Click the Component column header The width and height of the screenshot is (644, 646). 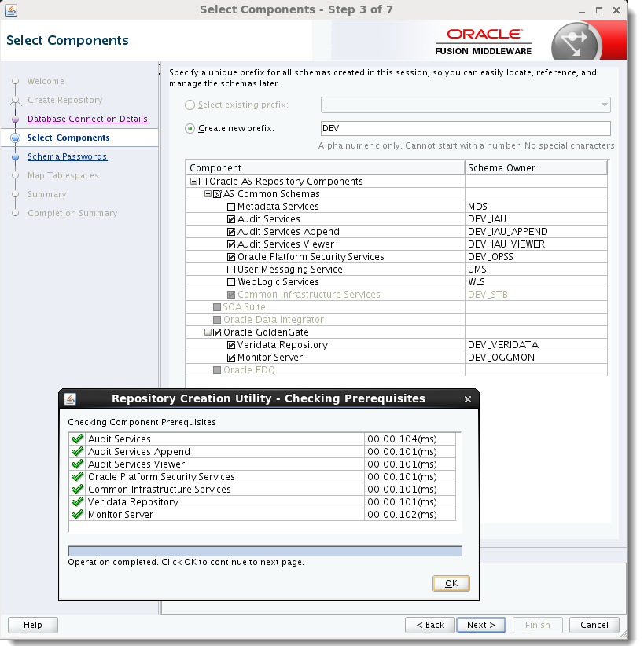coord(326,167)
